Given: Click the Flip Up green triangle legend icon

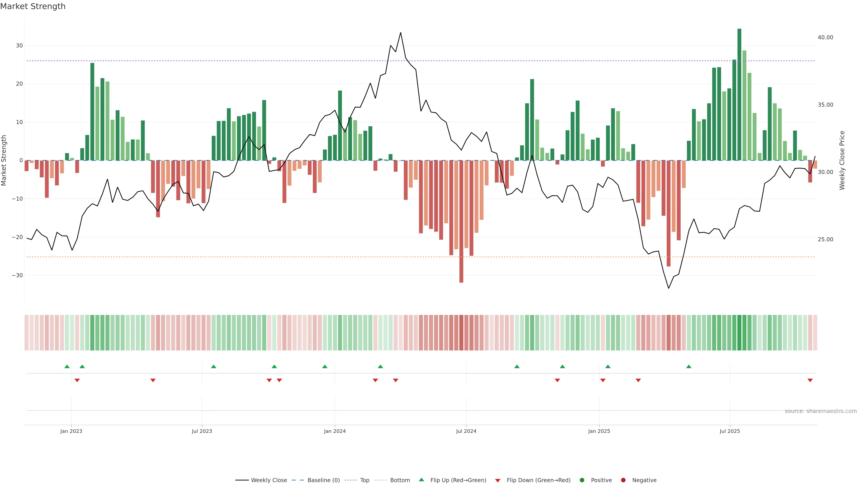Looking at the screenshot, I should [421, 480].
